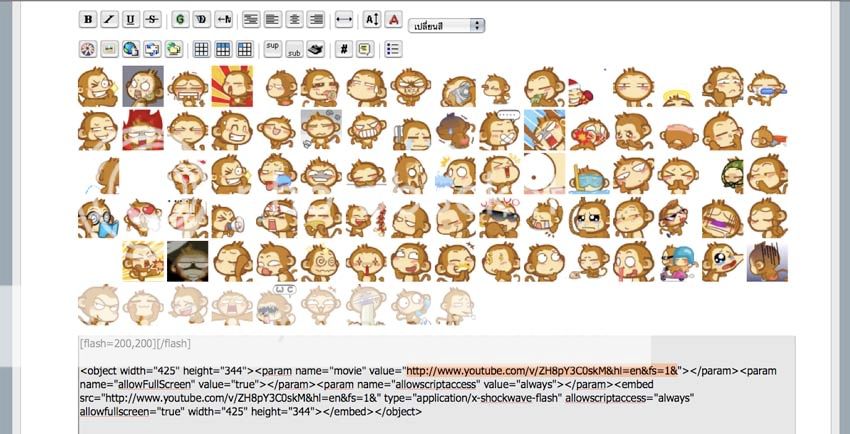850x434 pixels.
Task: Apply Bold formatting button
Action: pos(88,20)
